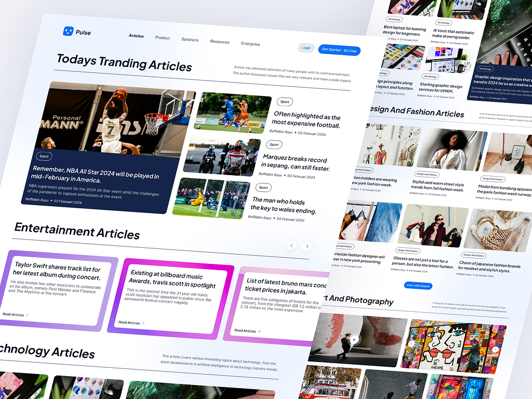Open 'Graphic design inspiration' featured card title
Screen dimensions: 532x399
tap(502, 81)
